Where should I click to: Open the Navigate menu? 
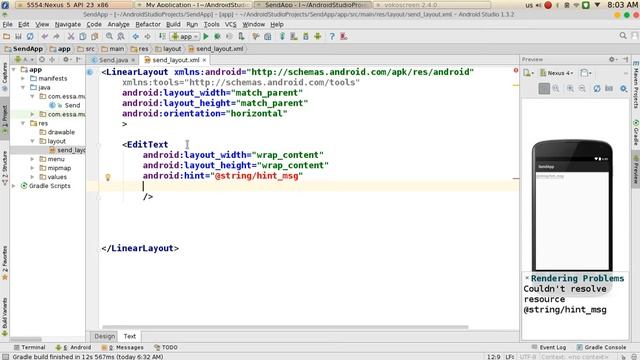[68, 24]
